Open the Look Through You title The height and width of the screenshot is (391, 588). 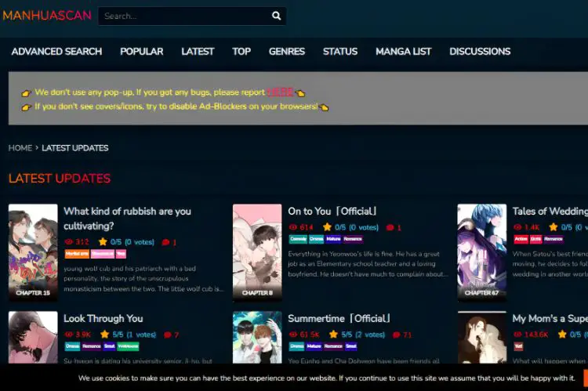pyautogui.click(x=103, y=318)
